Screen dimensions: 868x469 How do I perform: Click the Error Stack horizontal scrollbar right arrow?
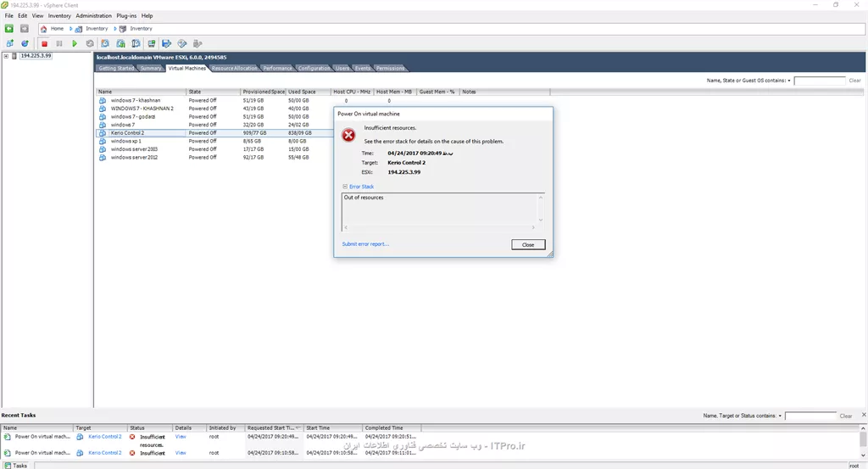[x=533, y=227]
